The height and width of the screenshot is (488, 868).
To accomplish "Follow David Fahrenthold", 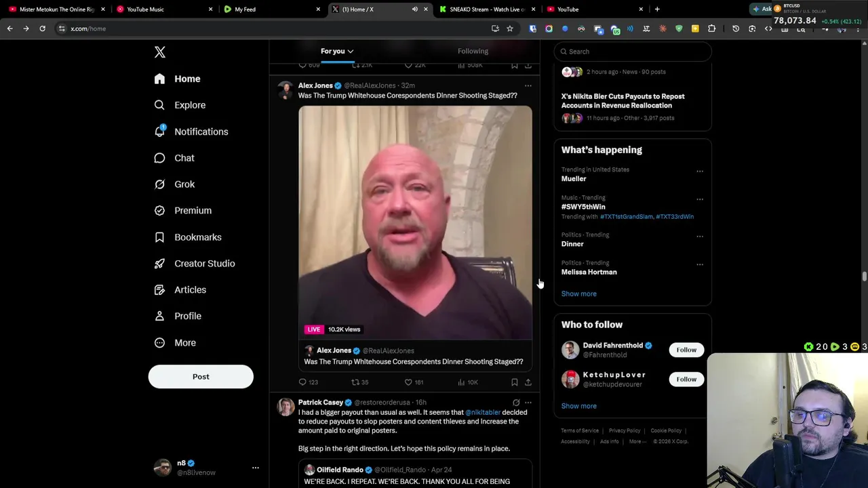I will click(x=686, y=350).
